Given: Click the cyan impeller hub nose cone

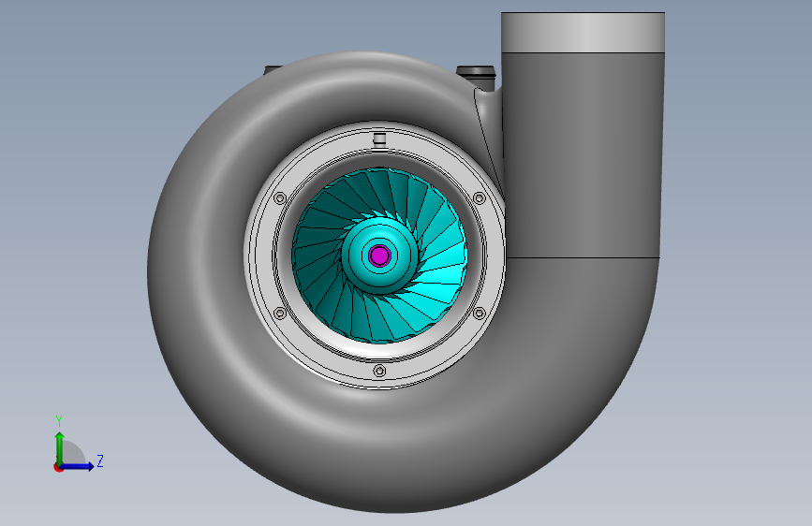Looking at the screenshot, I should pos(379,256).
